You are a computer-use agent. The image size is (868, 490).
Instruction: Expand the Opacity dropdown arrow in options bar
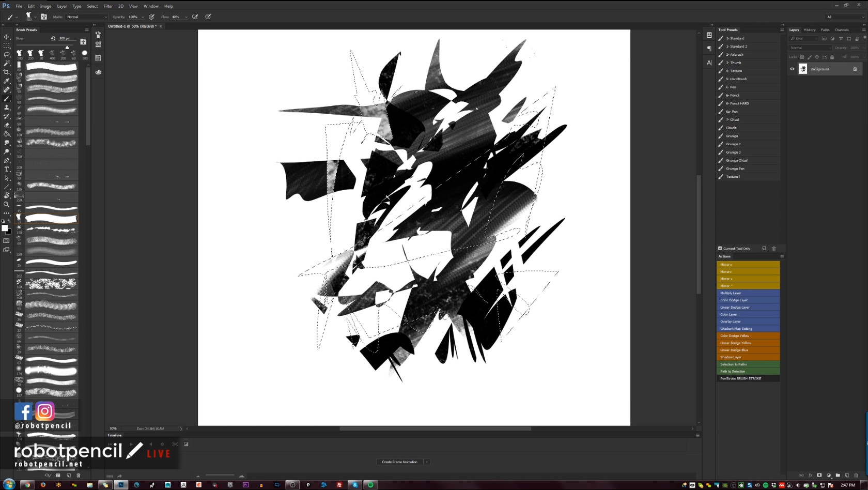pyautogui.click(x=143, y=17)
